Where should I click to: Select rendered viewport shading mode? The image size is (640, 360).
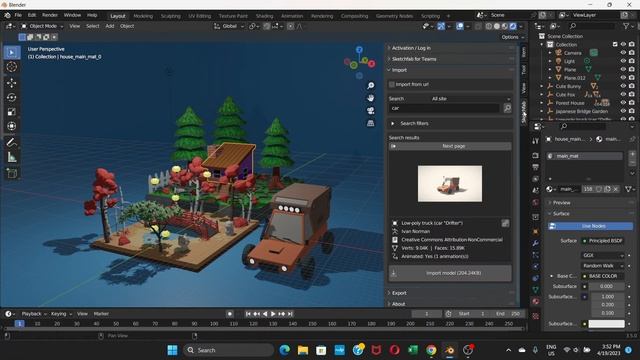click(513, 26)
